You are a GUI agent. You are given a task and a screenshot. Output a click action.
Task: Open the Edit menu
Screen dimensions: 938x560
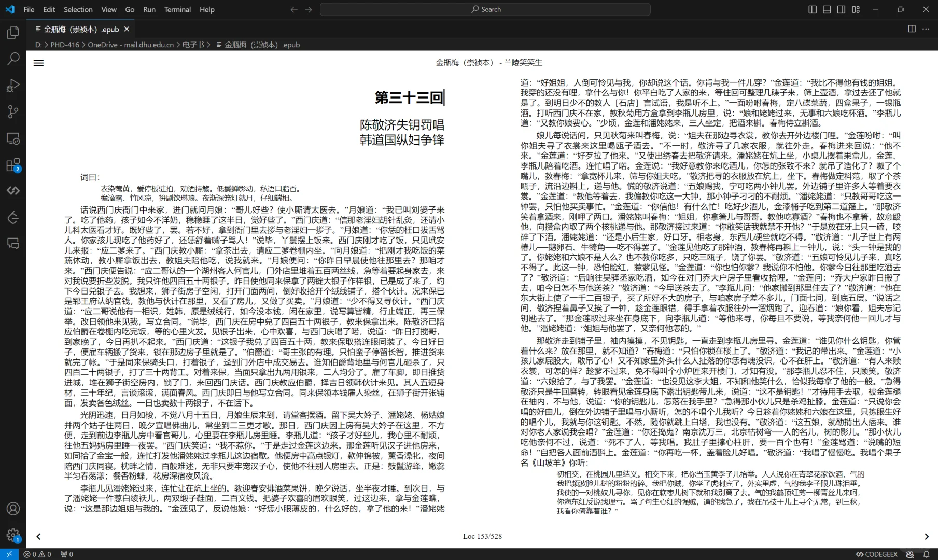click(x=49, y=9)
